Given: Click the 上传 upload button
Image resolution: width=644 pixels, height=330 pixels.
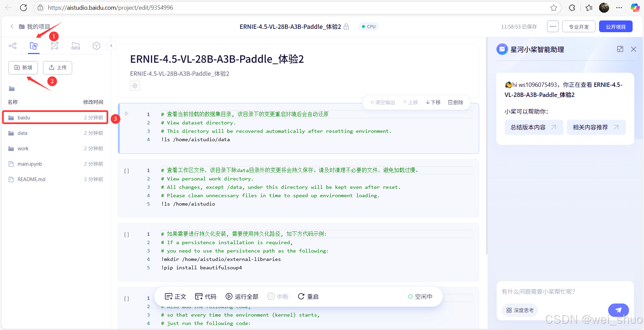Looking at the screenshot, I should click(57, 68).
